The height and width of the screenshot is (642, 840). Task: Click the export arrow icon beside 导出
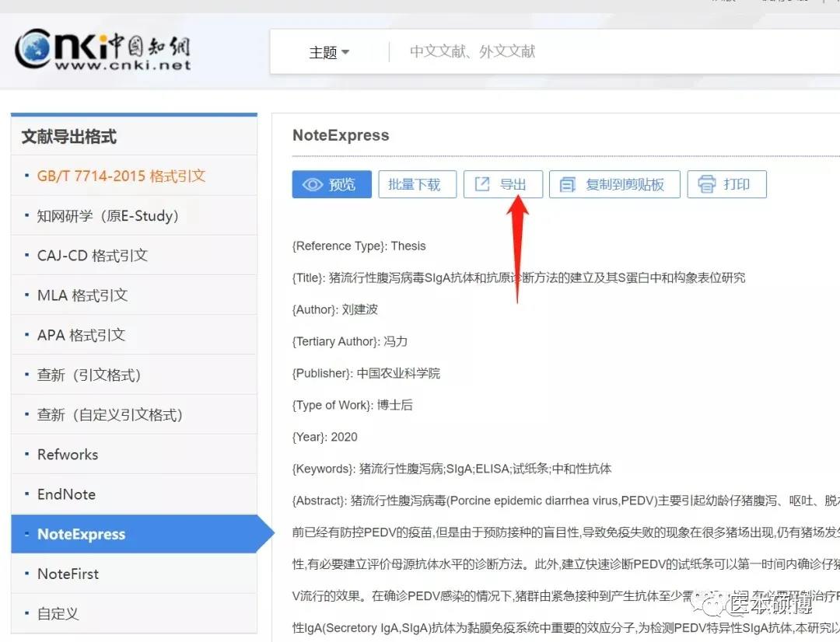tap(482, 184)
